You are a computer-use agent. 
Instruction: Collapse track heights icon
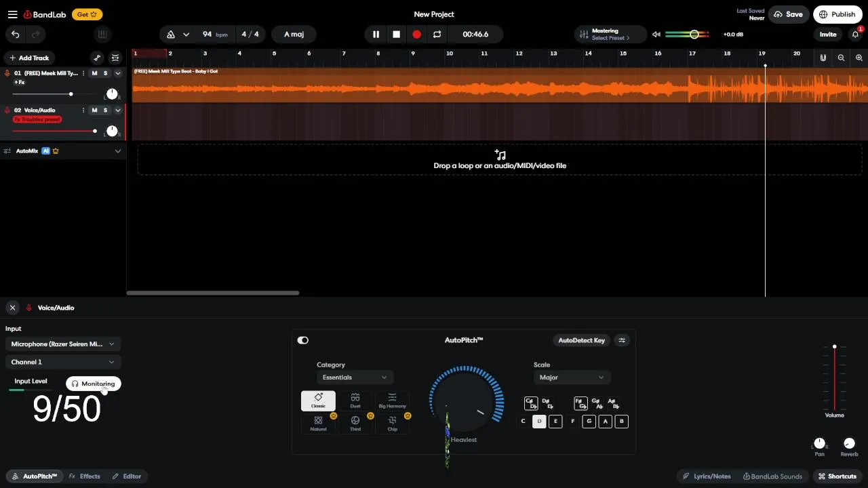click(115, 58)
